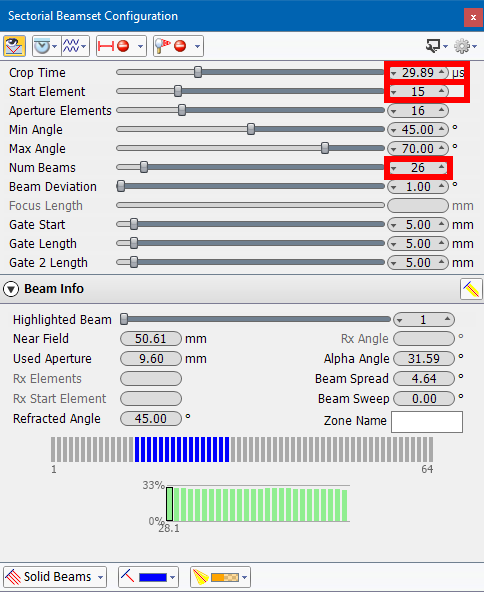Click the Max Angle slider handle
Viewport: 484px width, 592px height.
pos(325,148)
